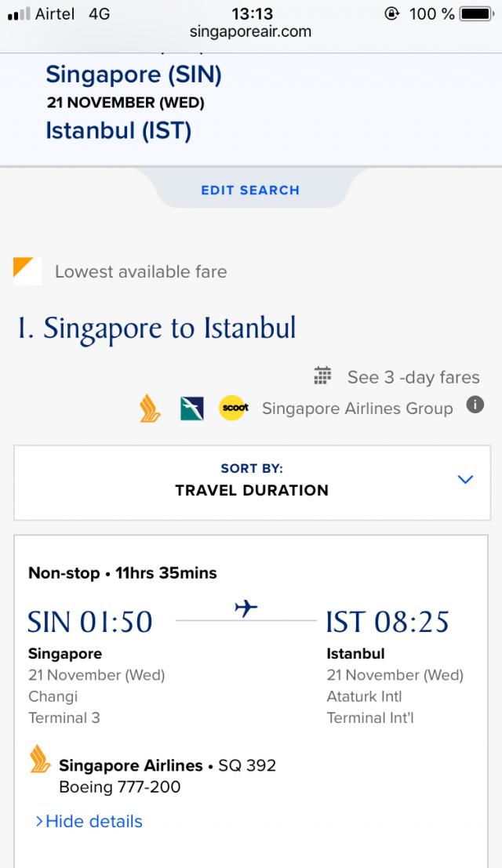Open the See 3-day fares link
The width and height of the screenshot is (502, 868).
coord(413,377)
